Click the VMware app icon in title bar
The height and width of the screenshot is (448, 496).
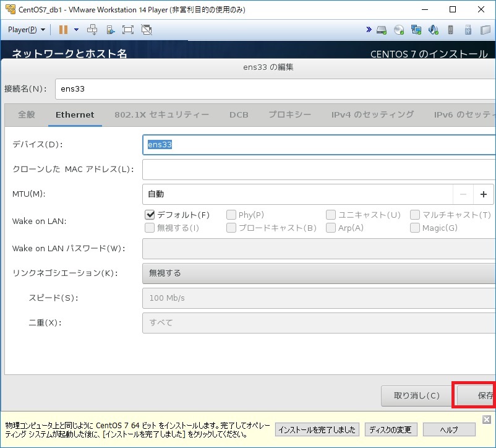11,9
